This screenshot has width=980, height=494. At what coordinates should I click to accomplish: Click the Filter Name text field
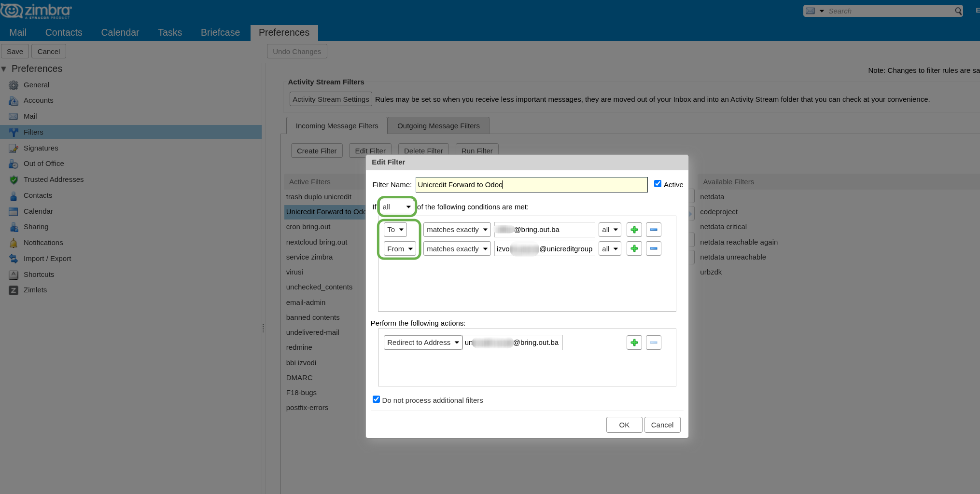[531, 185]
